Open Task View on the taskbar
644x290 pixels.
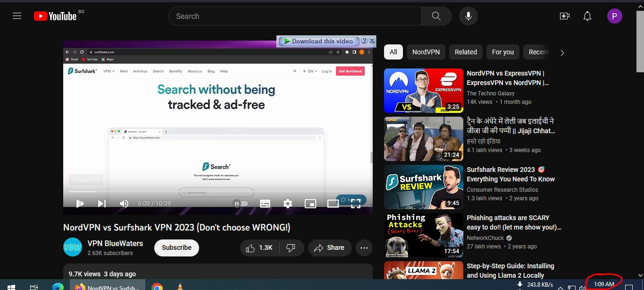[x=34, y=287]
